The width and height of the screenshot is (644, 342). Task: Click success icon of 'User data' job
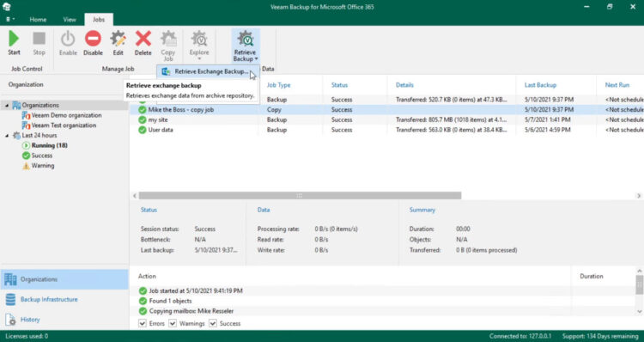(x=142, y=130)
